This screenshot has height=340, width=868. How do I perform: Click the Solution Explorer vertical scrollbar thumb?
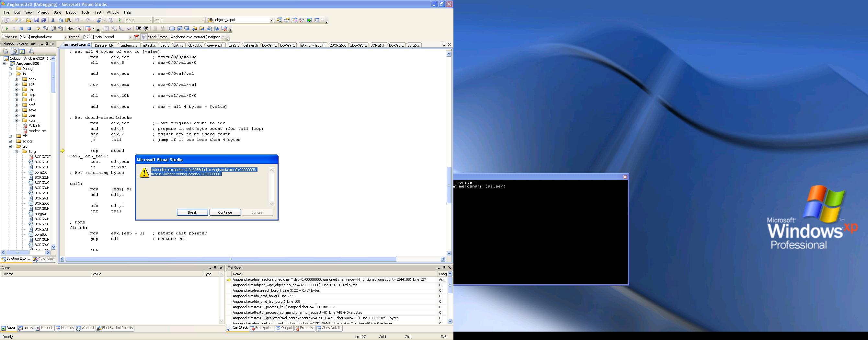(53, 77)
